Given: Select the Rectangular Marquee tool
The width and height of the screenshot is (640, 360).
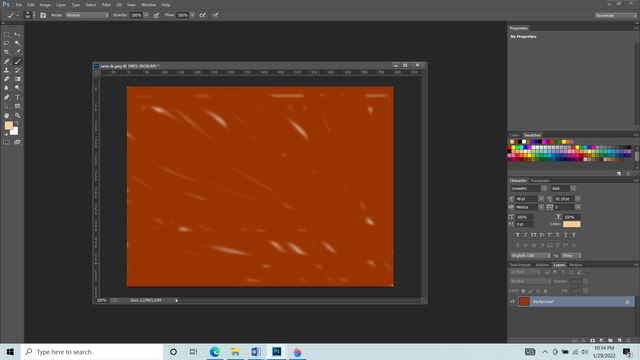Looking at the screenshot, I should [x=7, y=34].
